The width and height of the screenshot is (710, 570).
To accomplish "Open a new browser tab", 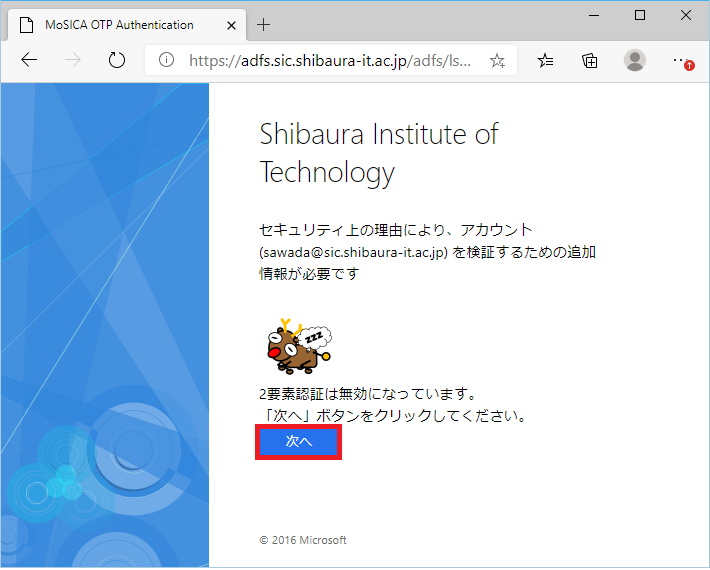I will coord(263,24).
